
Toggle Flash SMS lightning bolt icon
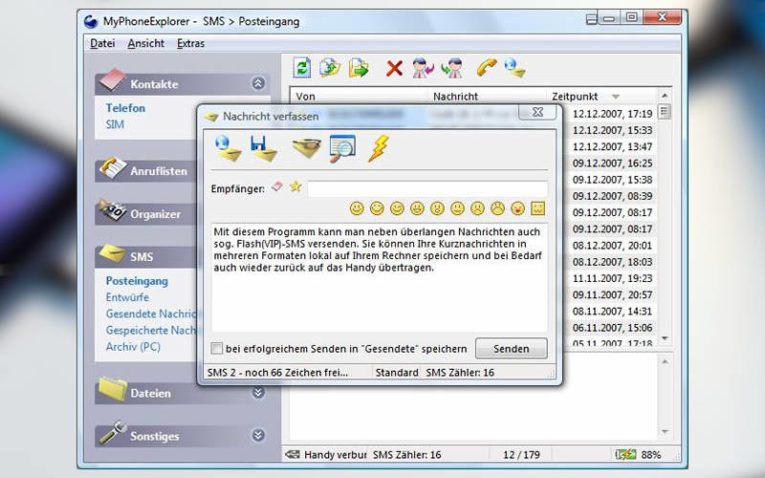click(379, 148)
